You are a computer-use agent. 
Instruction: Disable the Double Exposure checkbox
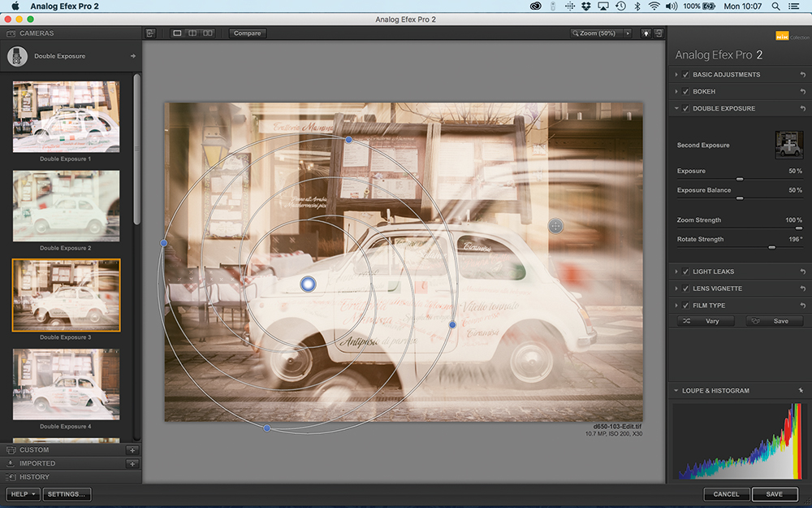coord(685,109)
